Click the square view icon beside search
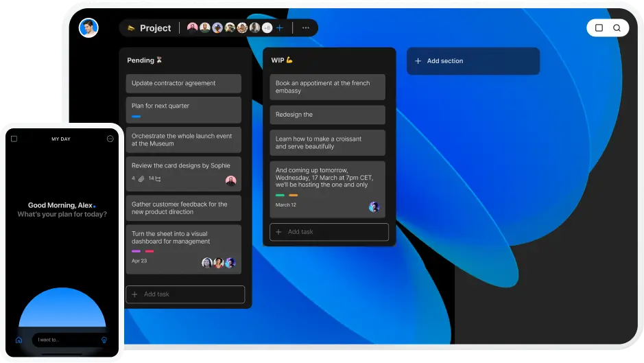This screenshot has width=644, height=363. pyautogui.click(x=599, y=28)
